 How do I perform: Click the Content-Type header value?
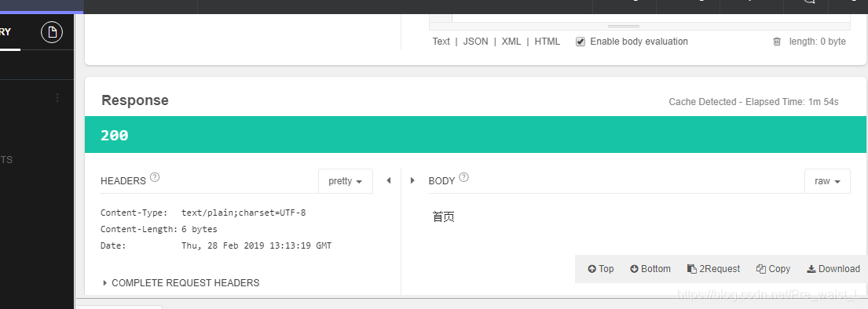244,213
